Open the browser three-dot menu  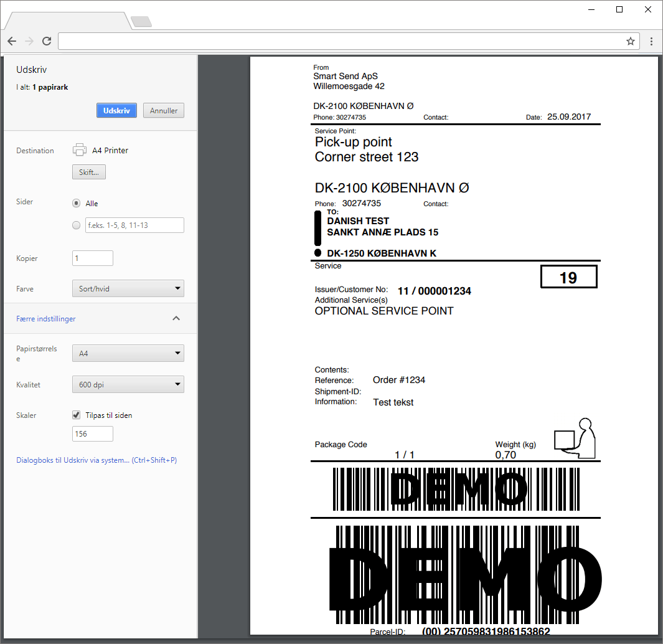pos(651,41)
